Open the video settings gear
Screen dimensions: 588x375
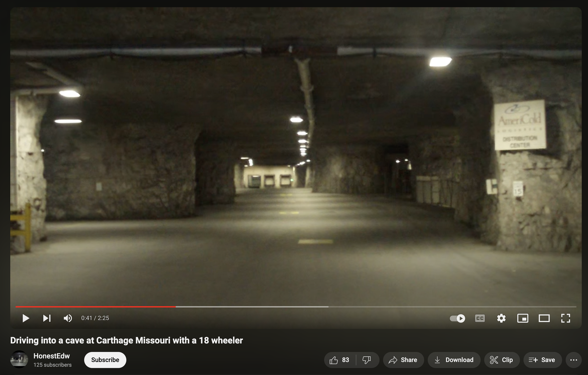click(x=501, y=318)
